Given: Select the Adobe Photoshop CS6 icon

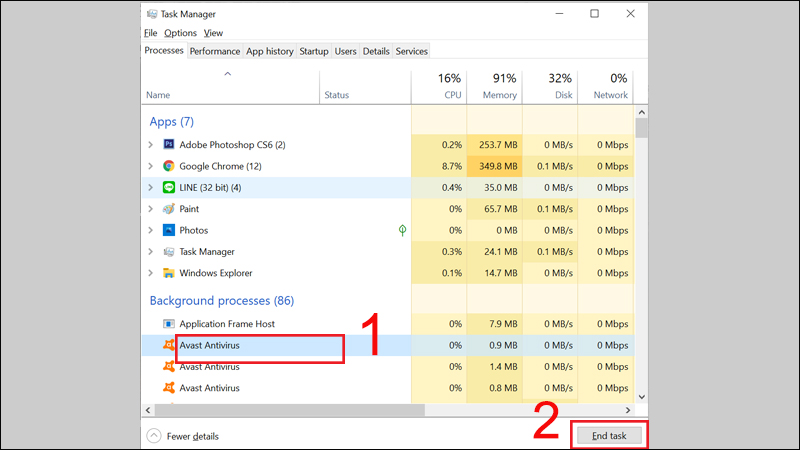Looking at the screenshot, I should point(168,144).
